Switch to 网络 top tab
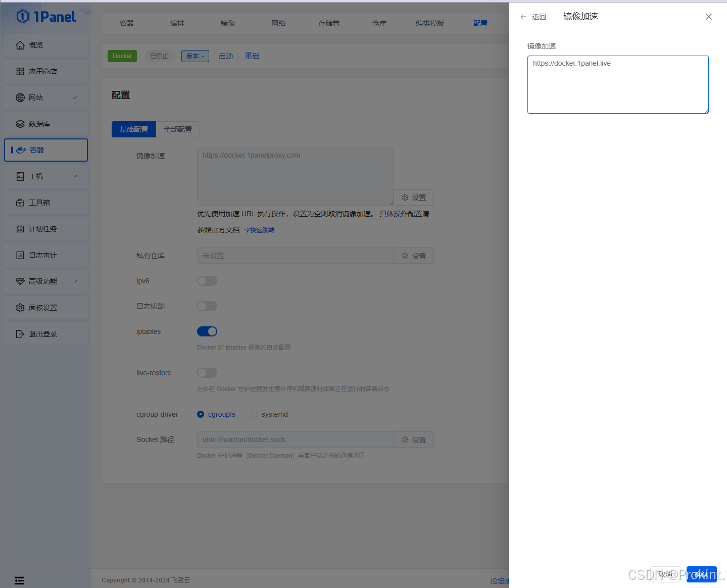 [278, 23]
